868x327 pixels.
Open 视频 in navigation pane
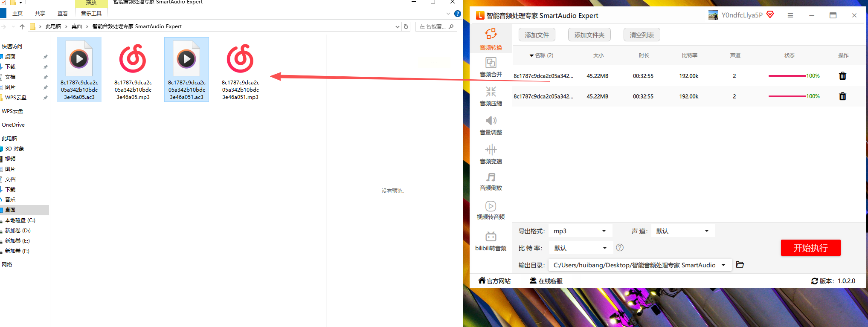[10, 159]
